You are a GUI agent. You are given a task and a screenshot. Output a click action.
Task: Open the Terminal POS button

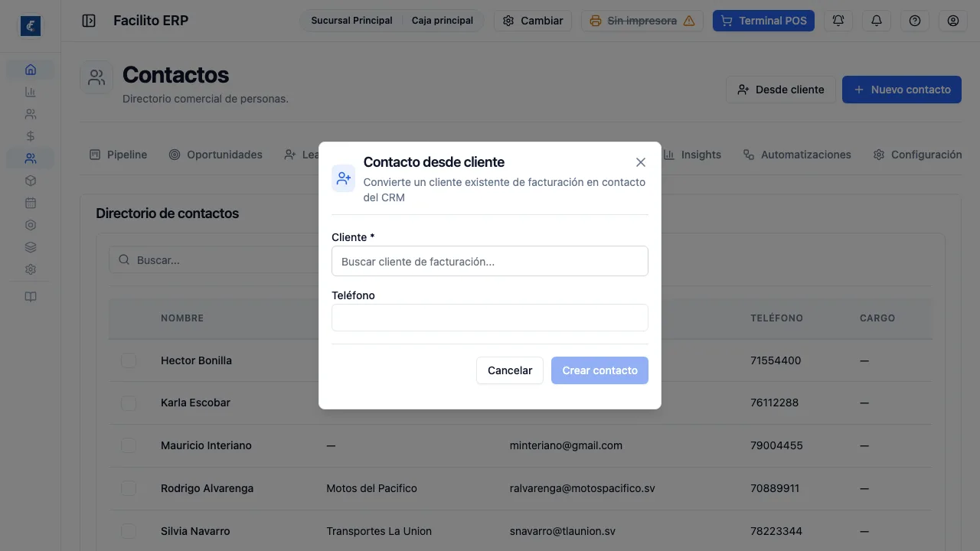tap(763, 21)
